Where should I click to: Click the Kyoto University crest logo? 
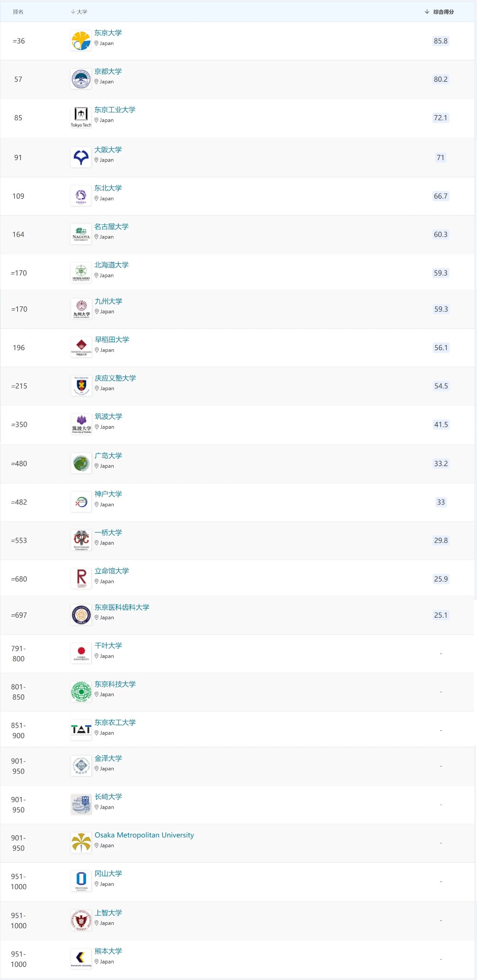(x=81, y=79)
